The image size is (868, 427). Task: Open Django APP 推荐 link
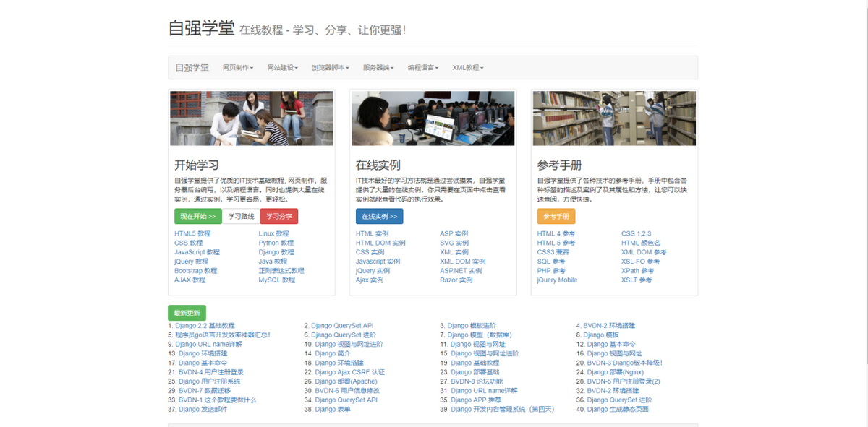pos(476,400)
